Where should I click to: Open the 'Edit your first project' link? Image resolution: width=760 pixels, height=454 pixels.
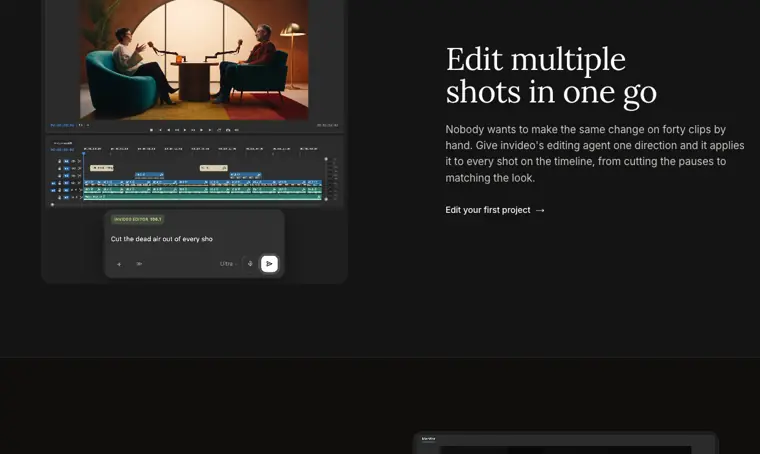(x=495, y=210)
